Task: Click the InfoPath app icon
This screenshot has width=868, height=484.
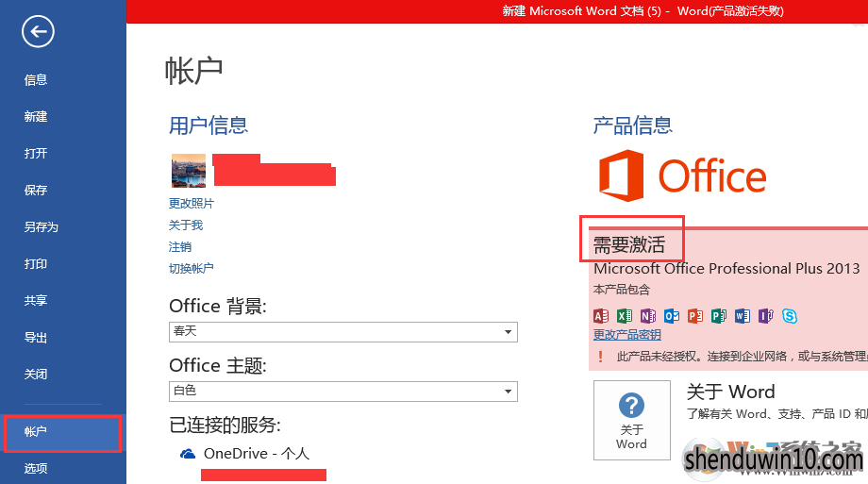Action: [x=765, y=316]
